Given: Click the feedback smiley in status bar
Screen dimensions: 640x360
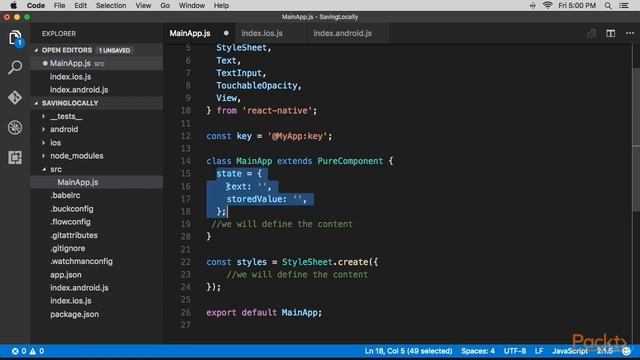Looking at the screenshot, I should point(627,351).
